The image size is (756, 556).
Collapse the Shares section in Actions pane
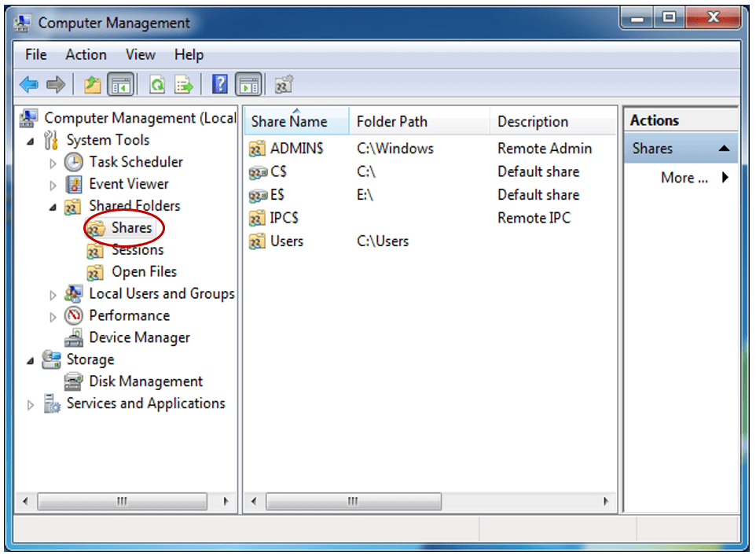pos(724,148)
